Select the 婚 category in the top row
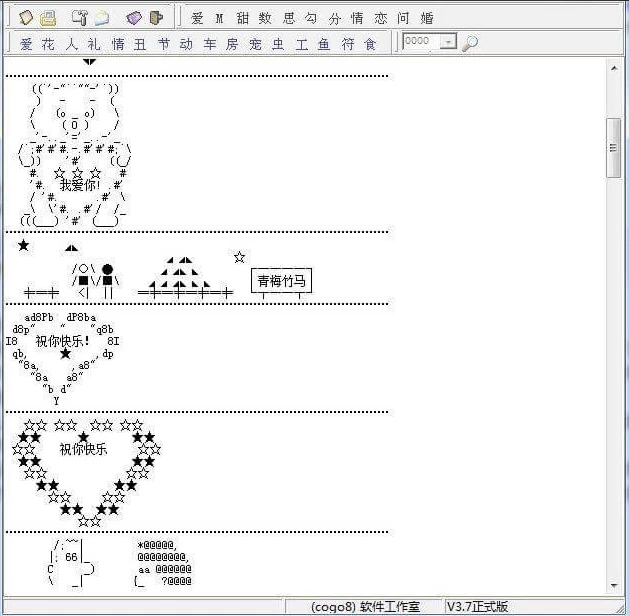The image size is (629, 616). click(x=427, y=18)
